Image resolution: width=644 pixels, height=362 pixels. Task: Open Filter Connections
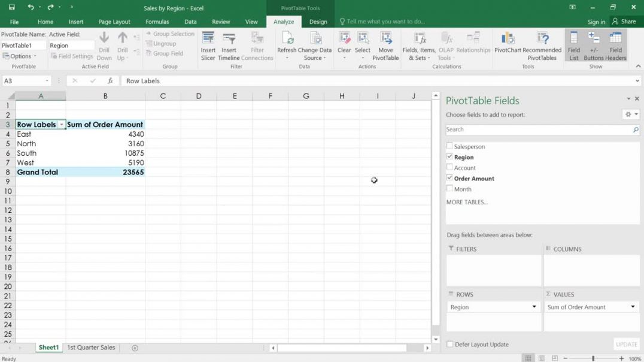pos(257,46)
